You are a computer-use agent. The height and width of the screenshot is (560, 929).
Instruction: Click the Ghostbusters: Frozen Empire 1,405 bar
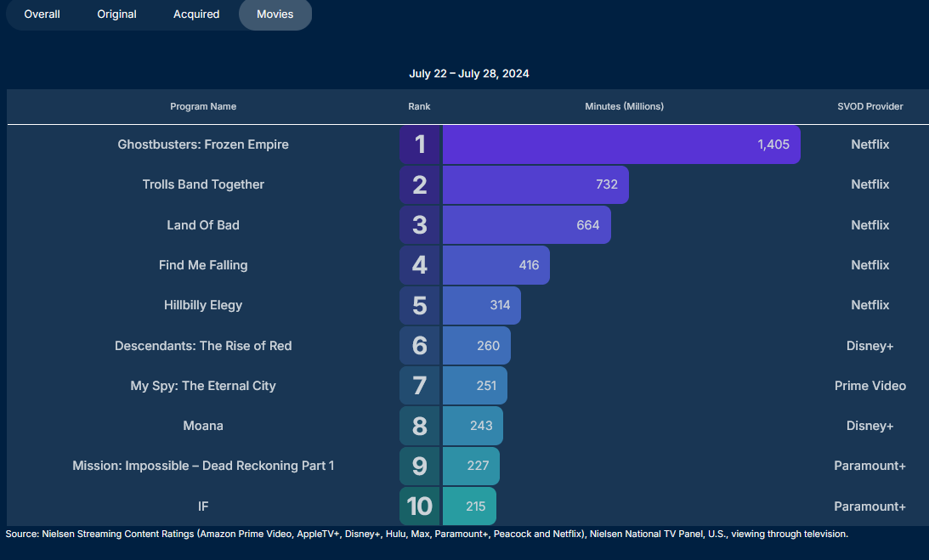pos(620,144)
